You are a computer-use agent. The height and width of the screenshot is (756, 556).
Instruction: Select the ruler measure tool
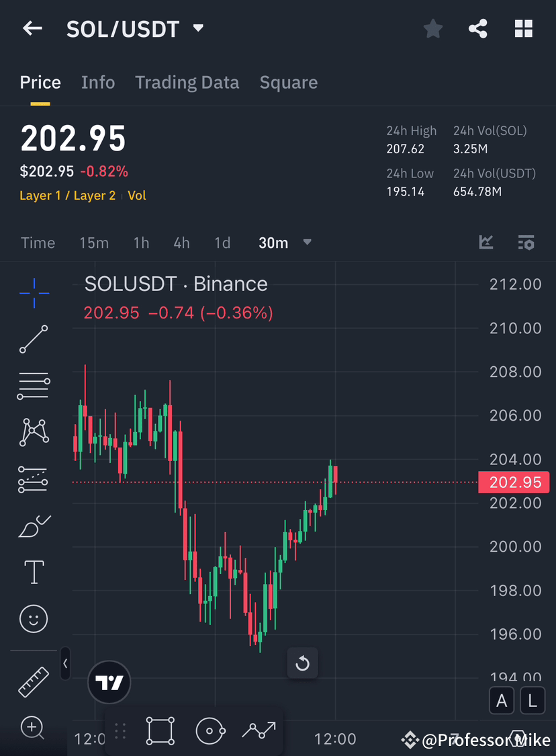[x=34, y=681]
